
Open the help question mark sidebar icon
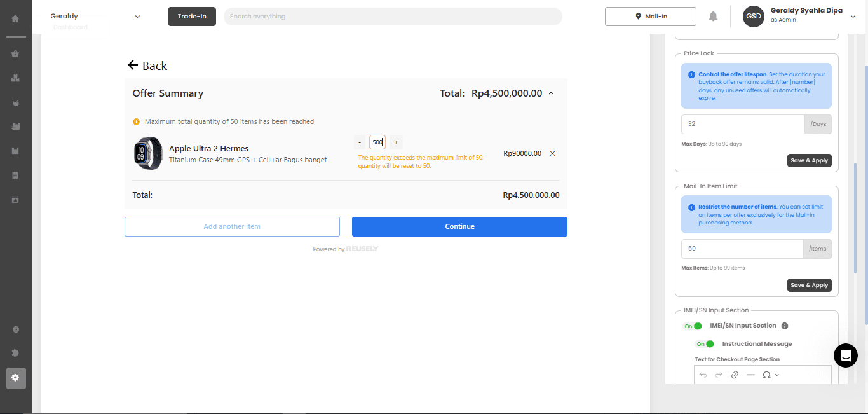pos(15,329)
